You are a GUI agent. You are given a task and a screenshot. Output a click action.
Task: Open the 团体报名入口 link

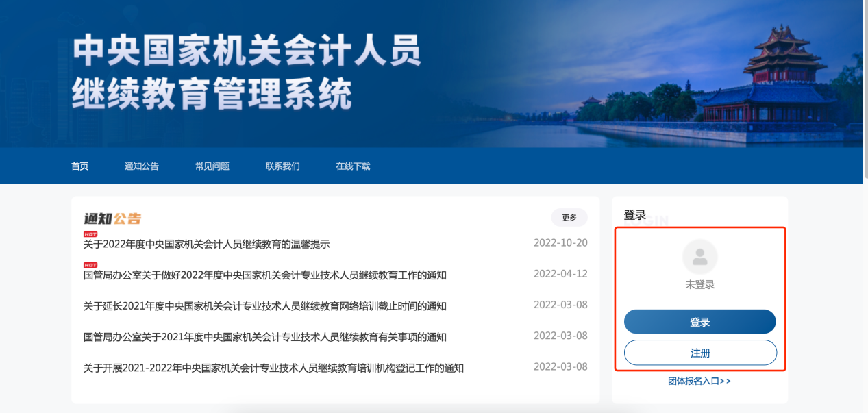tap(700, 380)
